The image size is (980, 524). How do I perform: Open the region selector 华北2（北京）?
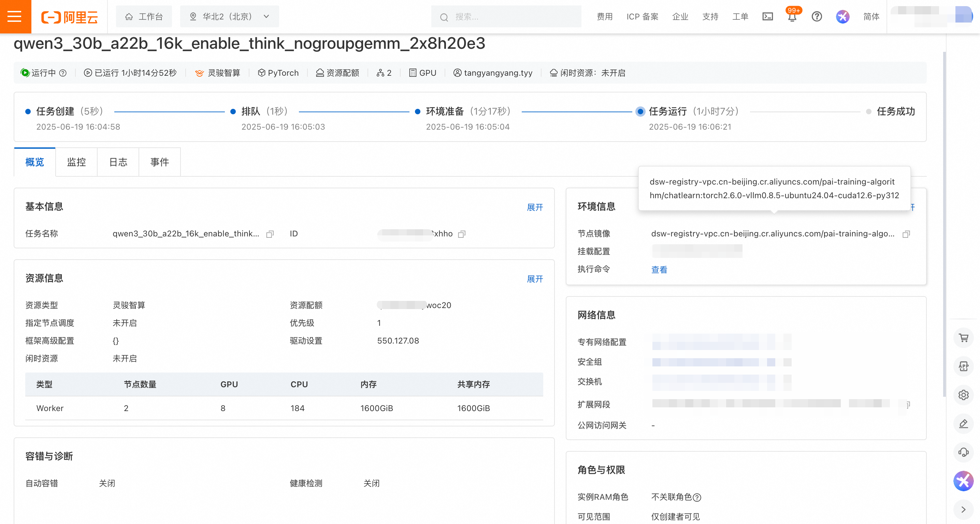coord(229,16)
